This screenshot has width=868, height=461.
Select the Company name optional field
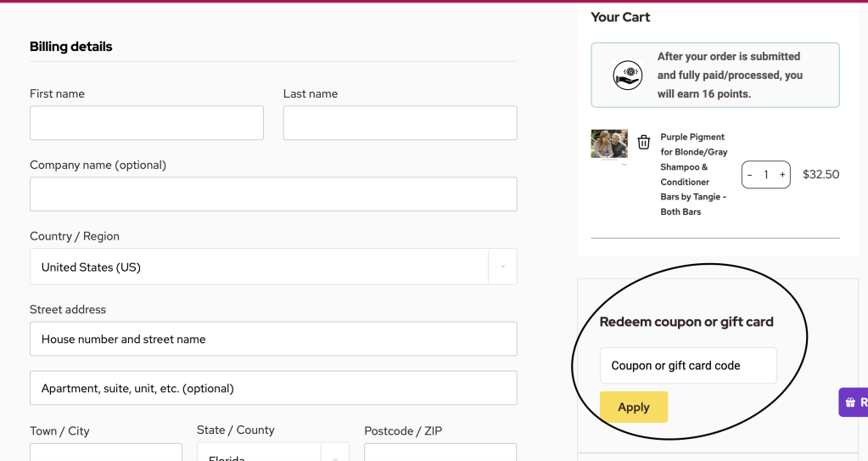point(273,194)
